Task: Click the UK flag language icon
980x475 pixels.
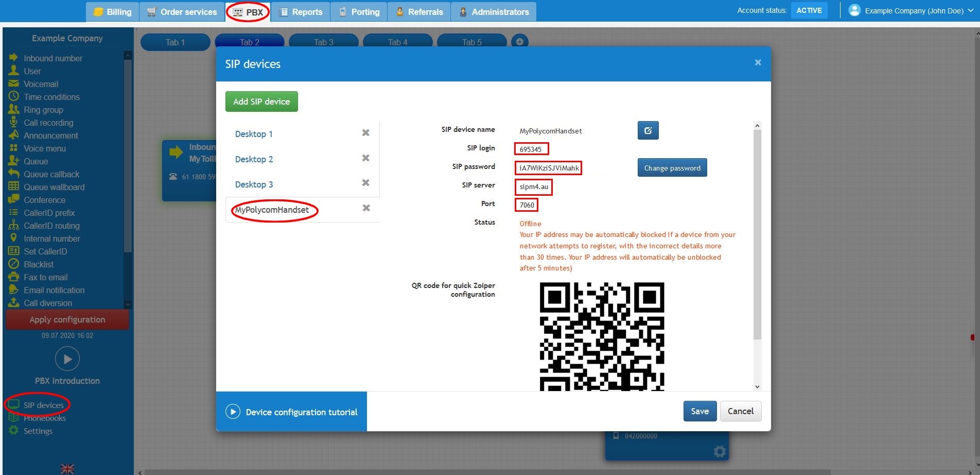Action: 67,468
